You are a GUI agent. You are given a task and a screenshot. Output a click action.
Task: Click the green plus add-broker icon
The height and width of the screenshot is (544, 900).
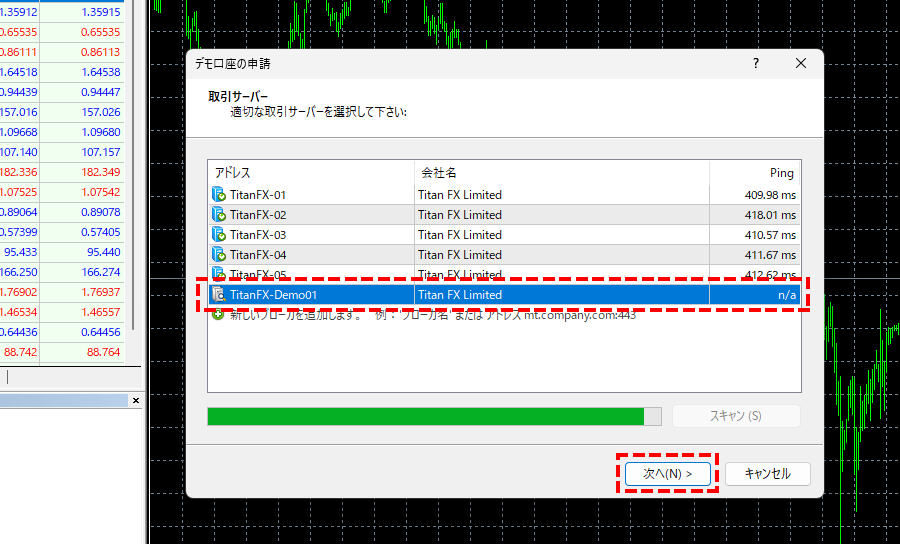(x=218, y=314)
